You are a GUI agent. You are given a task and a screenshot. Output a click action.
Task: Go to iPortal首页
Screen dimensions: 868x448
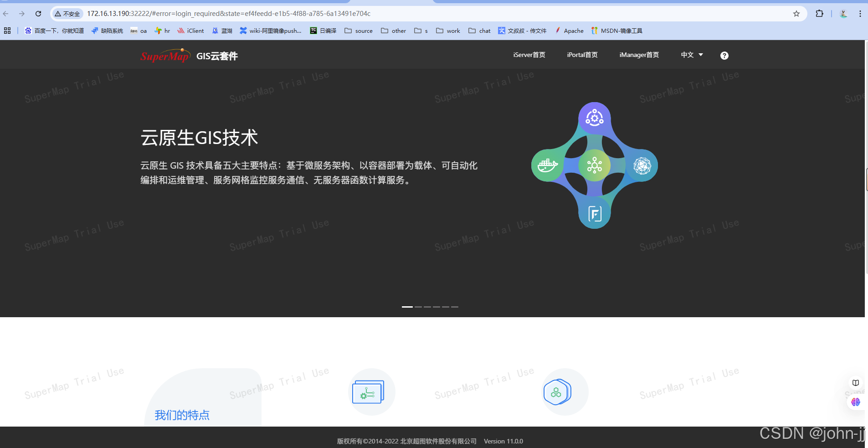(x=582, y=55)
